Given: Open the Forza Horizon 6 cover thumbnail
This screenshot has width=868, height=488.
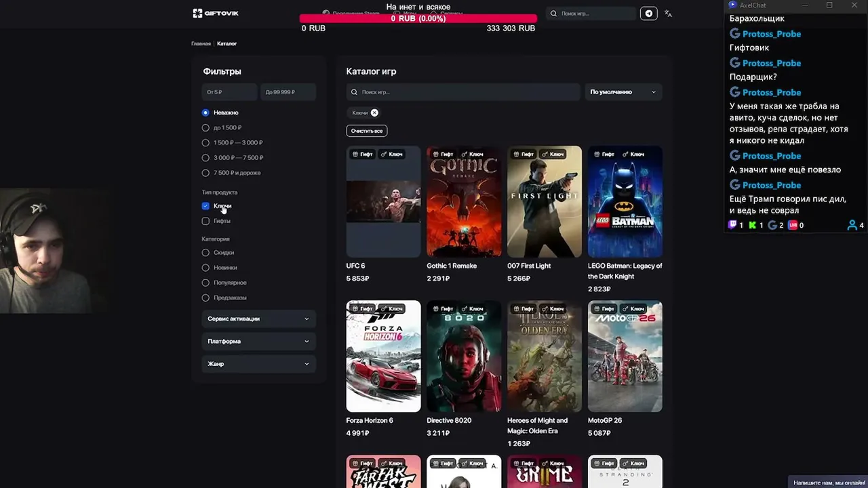Looking at the screenshot, I should point(384,356).
